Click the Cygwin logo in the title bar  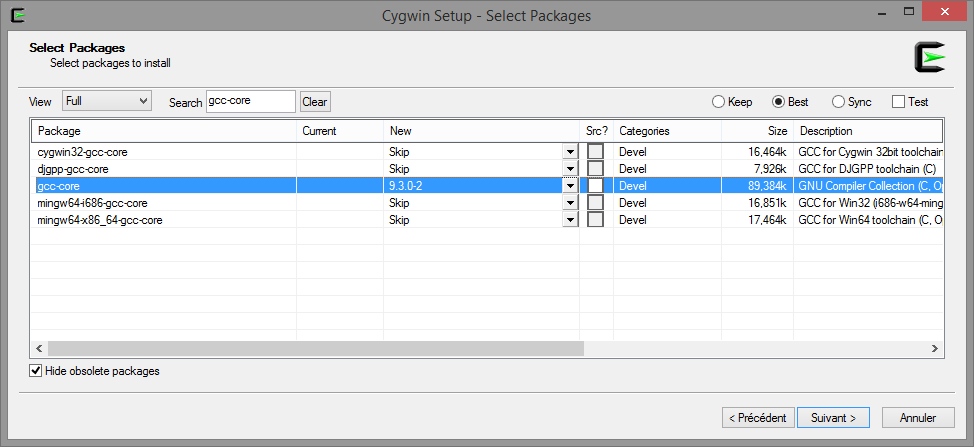click(x=20, y=14)
